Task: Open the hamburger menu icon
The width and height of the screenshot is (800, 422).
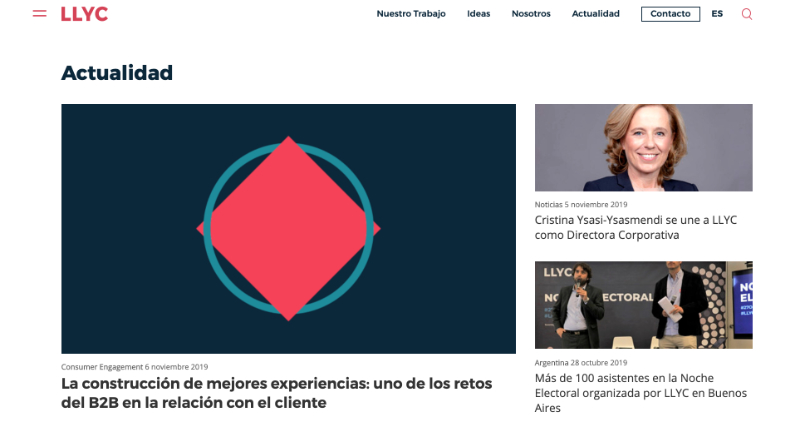Action: (x=39, y=14)
